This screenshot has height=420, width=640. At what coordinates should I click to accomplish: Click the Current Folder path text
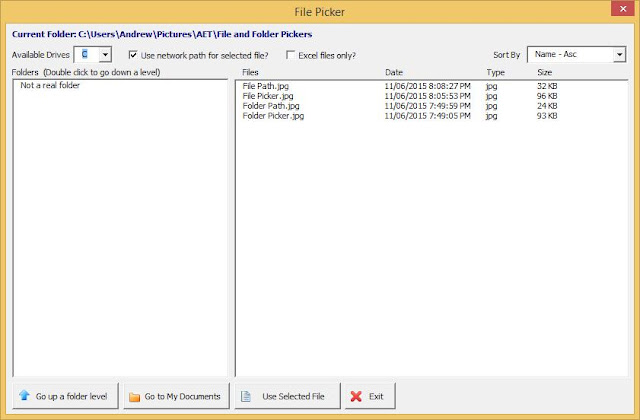162,34
